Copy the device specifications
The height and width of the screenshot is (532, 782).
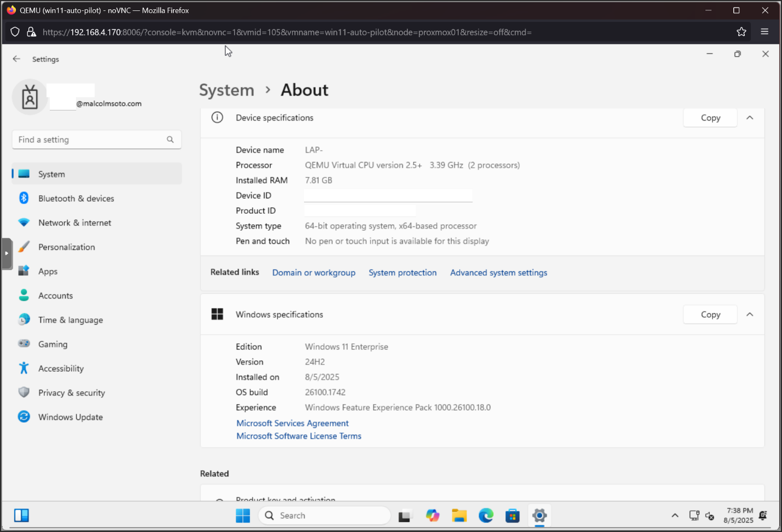(710, 118)
